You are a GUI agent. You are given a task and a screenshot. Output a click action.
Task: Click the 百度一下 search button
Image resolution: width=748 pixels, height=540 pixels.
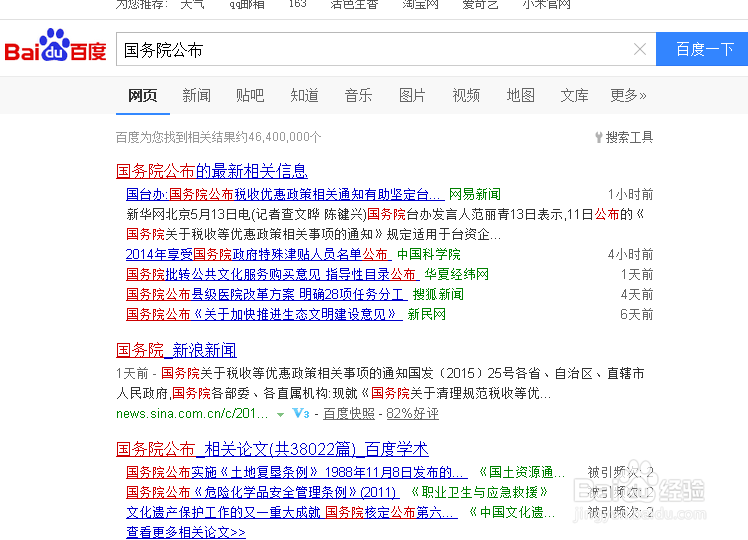[x=702, y=49]
